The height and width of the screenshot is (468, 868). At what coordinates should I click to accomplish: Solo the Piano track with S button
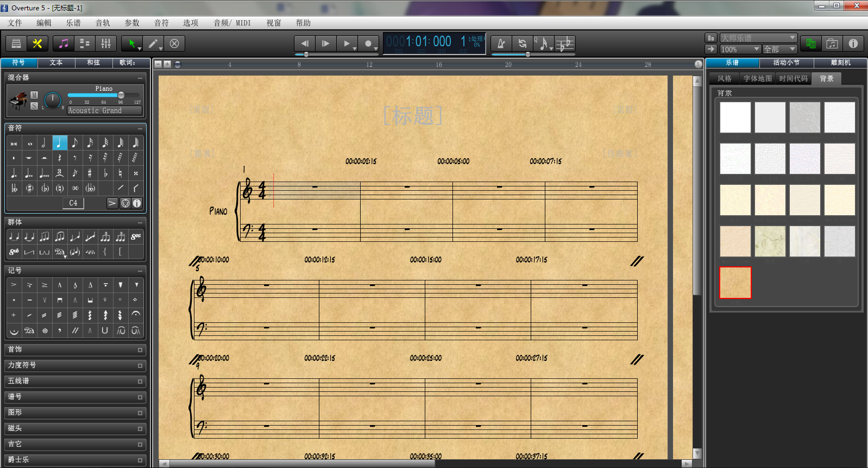34,106
